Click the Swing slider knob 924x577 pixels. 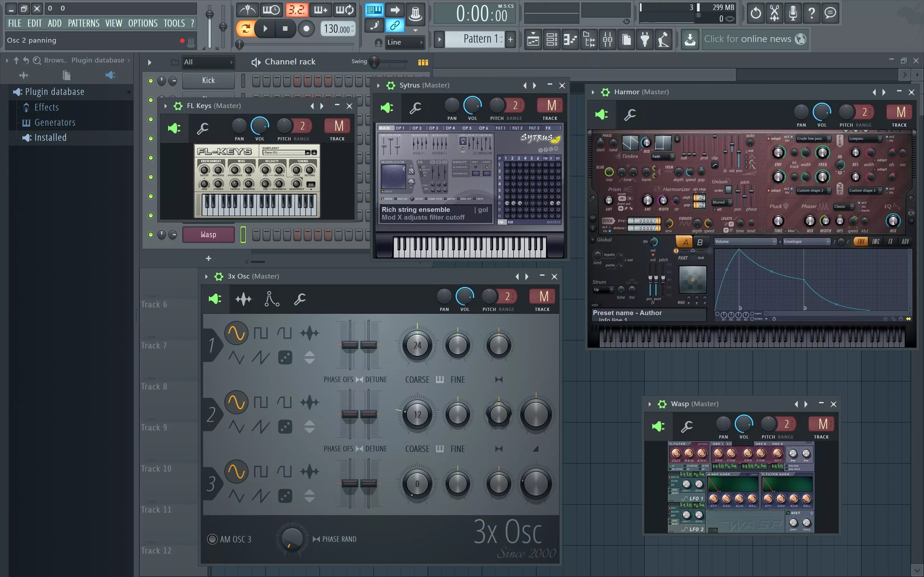coord(374,62)
